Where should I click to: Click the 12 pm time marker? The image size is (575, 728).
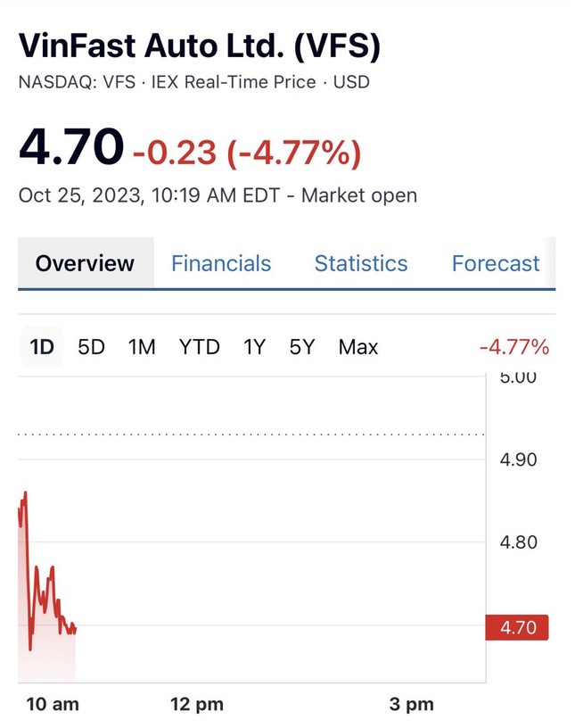click(x=196, y=704)
